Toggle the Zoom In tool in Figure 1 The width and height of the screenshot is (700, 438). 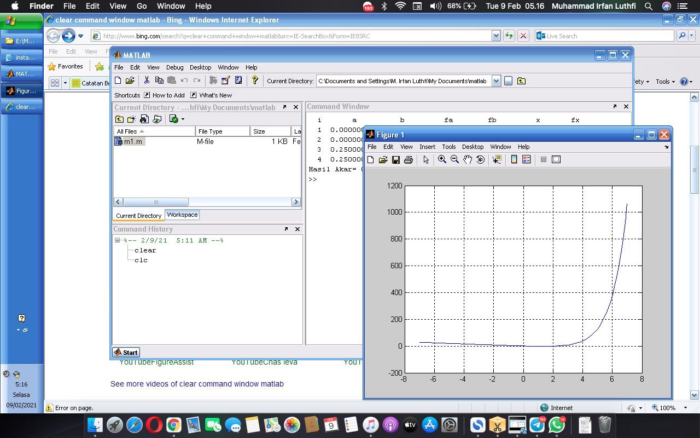442,160
